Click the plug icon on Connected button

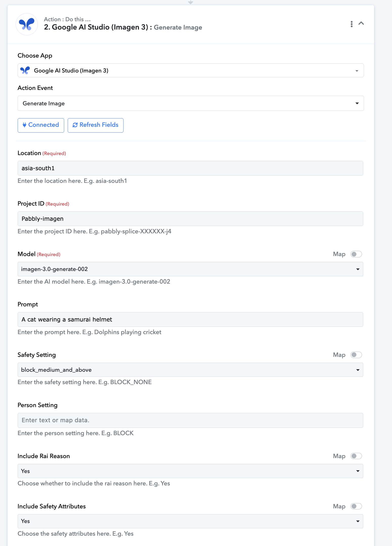[x=24, y=125]
